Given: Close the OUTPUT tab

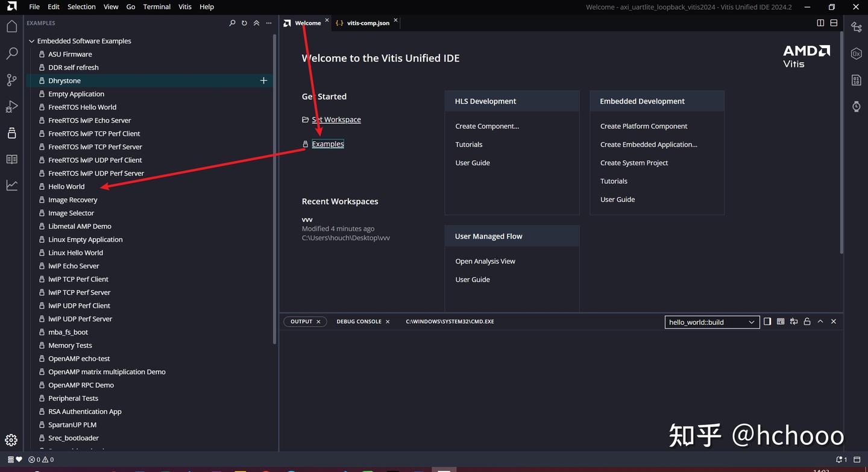Looking at the screenshot, I should 318,321.
